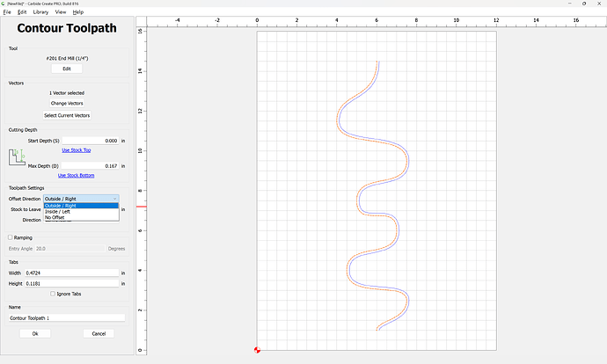Toggle the Ignore Tabs checkbox

click(53, 294)
